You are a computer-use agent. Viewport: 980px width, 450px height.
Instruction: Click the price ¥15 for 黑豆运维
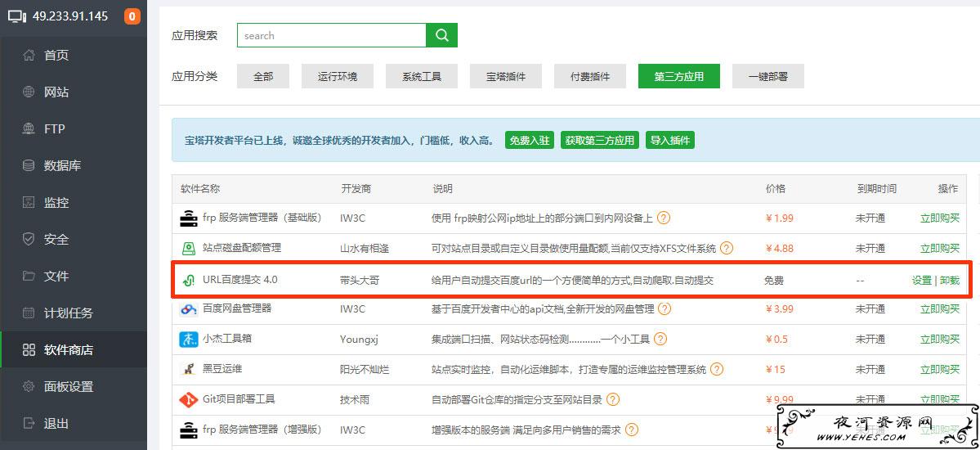(775, 369)
